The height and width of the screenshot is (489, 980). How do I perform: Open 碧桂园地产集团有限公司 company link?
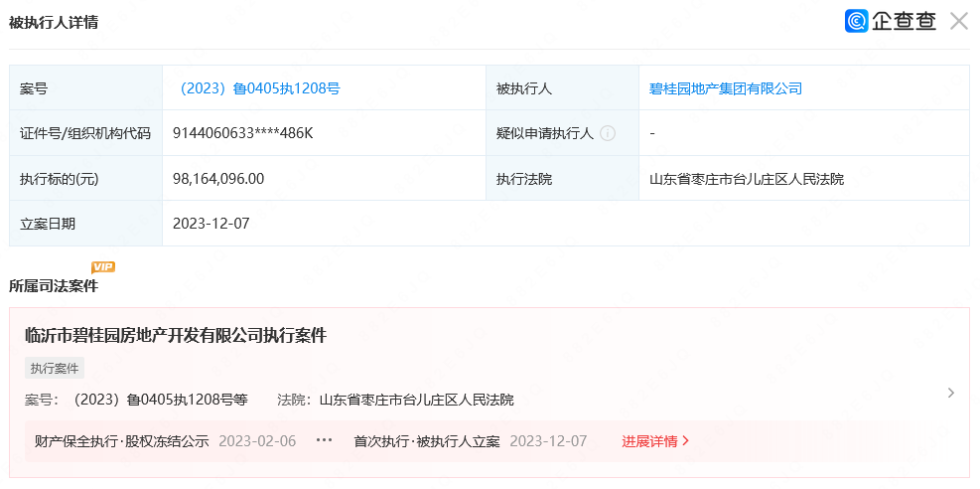[x=726, y=88]
